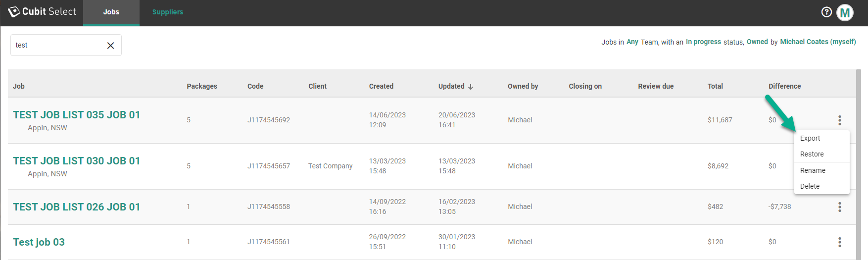Open TEST JOB LIST 030 JOB 01
The image size is (868, 260).
(x=77, y=161)
